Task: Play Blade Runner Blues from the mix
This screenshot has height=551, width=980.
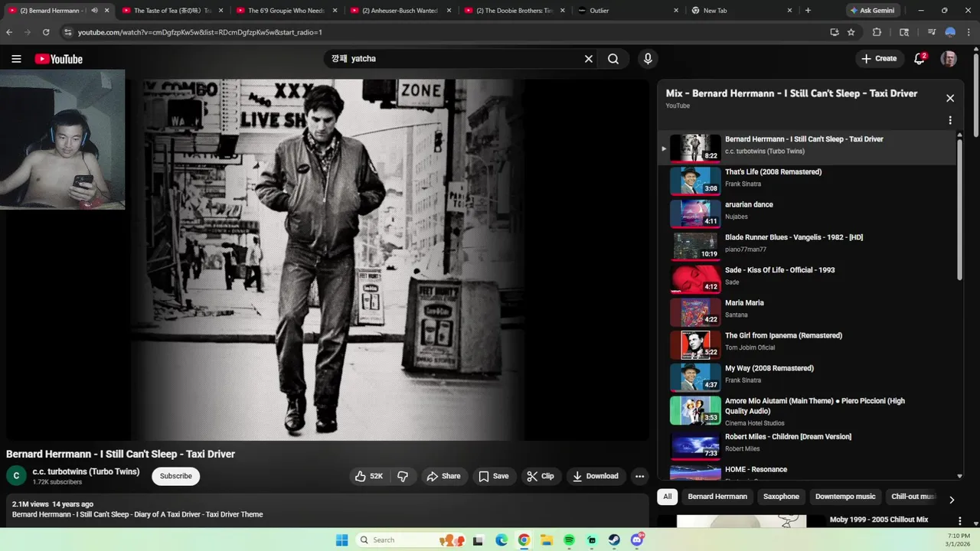Action: (806, 246)
